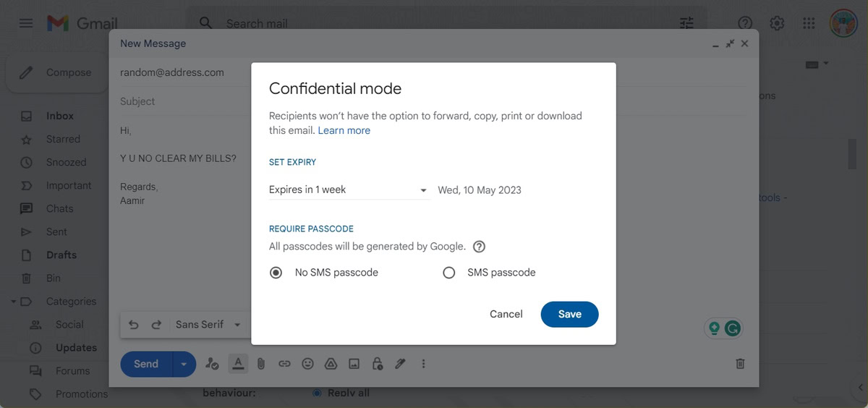Open the emoji picker icon
The width and height of the screenshot is (868, 408).
click(x=307, y=364)
